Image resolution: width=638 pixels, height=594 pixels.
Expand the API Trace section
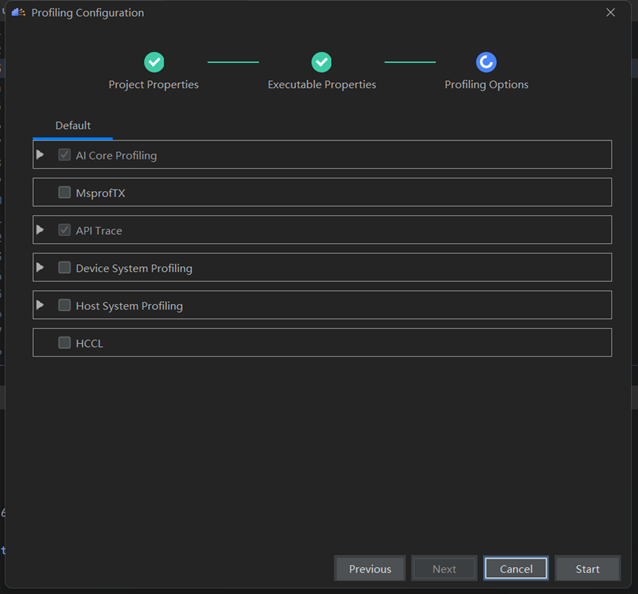(x=40, y=230)
